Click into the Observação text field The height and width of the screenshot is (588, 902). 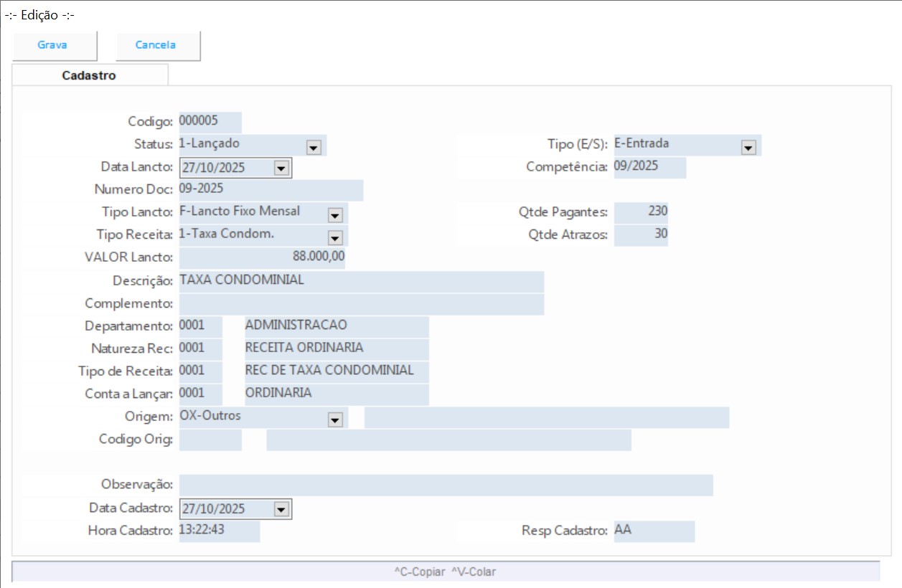446,485
